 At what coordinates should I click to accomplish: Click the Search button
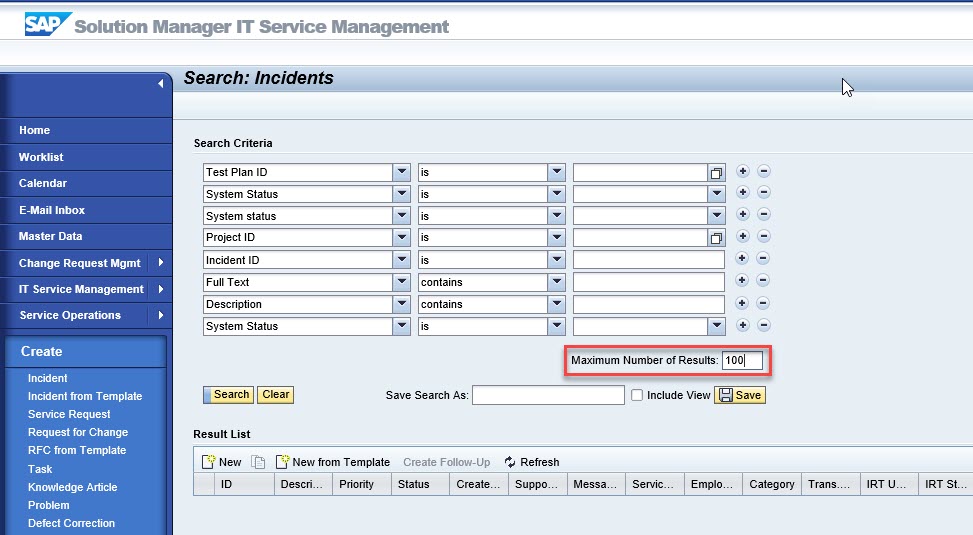pos(228,395)
